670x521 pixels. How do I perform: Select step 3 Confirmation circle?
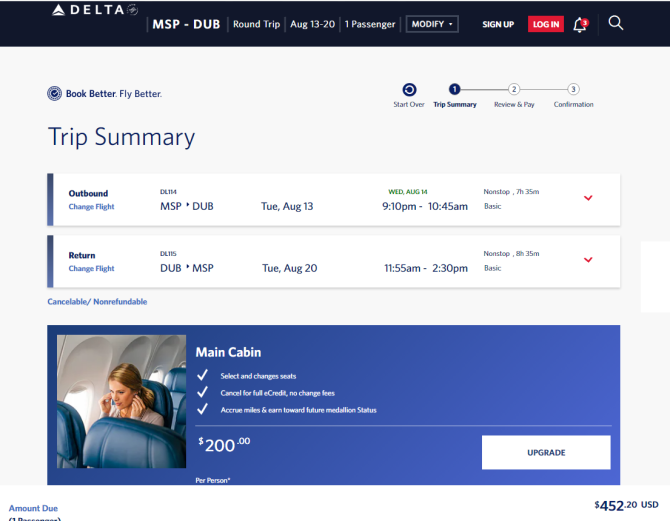573,89
